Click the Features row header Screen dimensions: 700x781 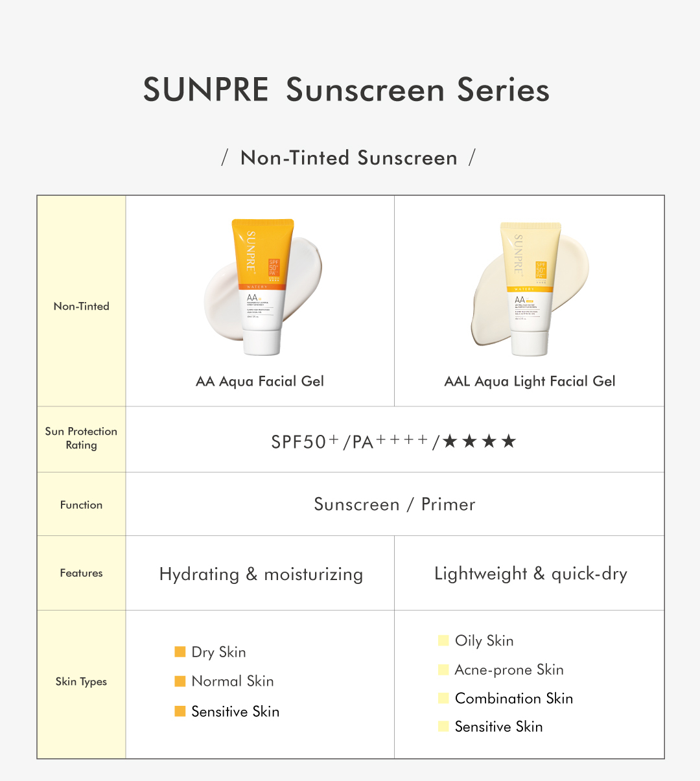(81, 573)
